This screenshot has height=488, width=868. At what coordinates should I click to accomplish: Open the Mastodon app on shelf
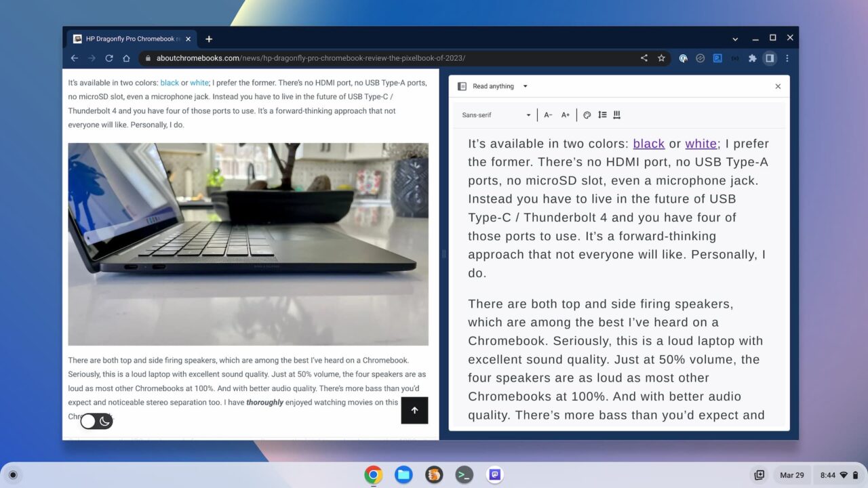point(495,475)
